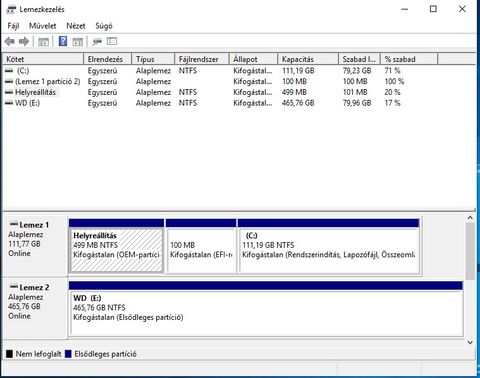
Task: Click the Forward arrow in the toolbar
Action: [24, 42]
